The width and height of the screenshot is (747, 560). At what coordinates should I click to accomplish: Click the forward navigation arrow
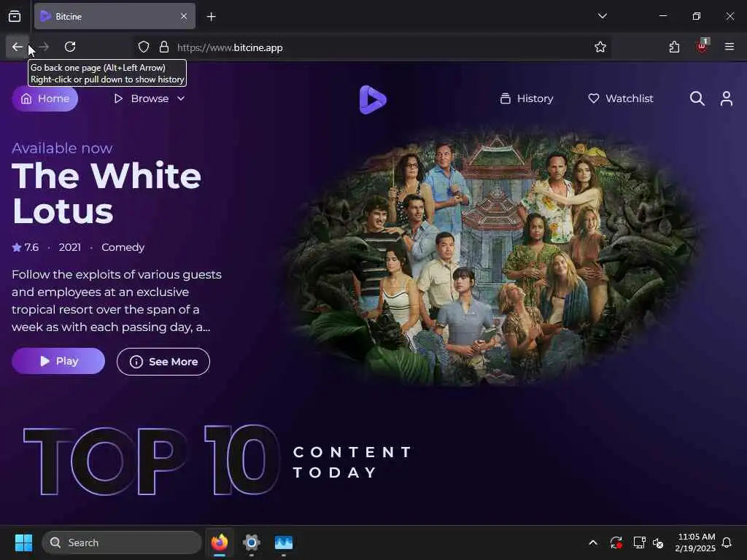pos(44,47)
